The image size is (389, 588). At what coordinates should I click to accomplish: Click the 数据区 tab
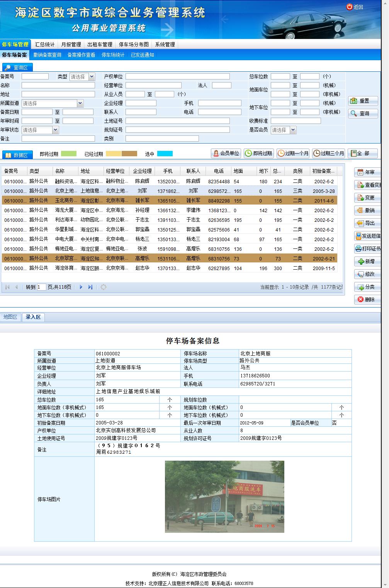[17, 155]
